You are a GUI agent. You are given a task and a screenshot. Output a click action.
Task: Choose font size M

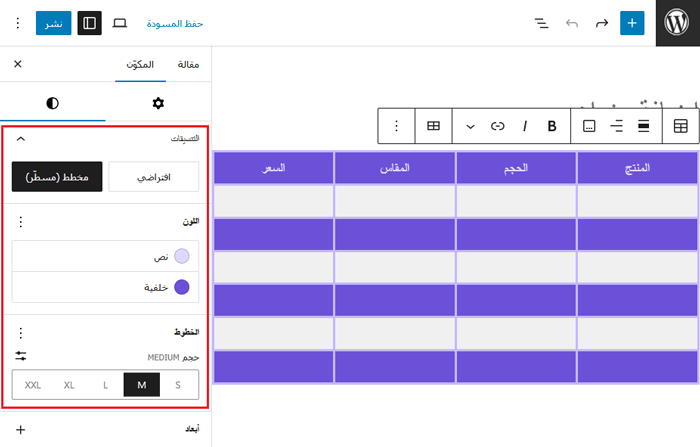[x=142, y=385]
